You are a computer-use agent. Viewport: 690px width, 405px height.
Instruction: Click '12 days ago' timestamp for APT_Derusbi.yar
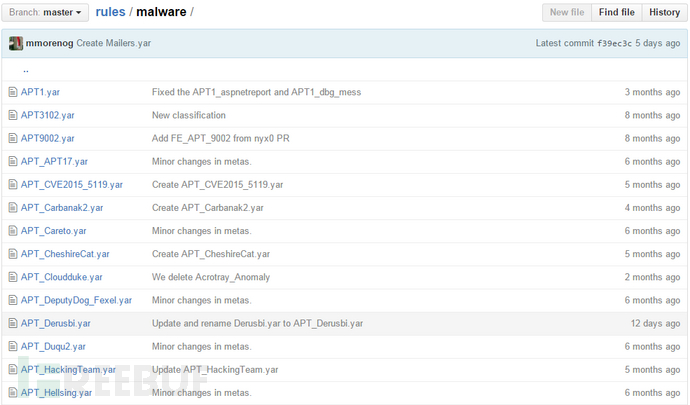(x=655, y=323)
